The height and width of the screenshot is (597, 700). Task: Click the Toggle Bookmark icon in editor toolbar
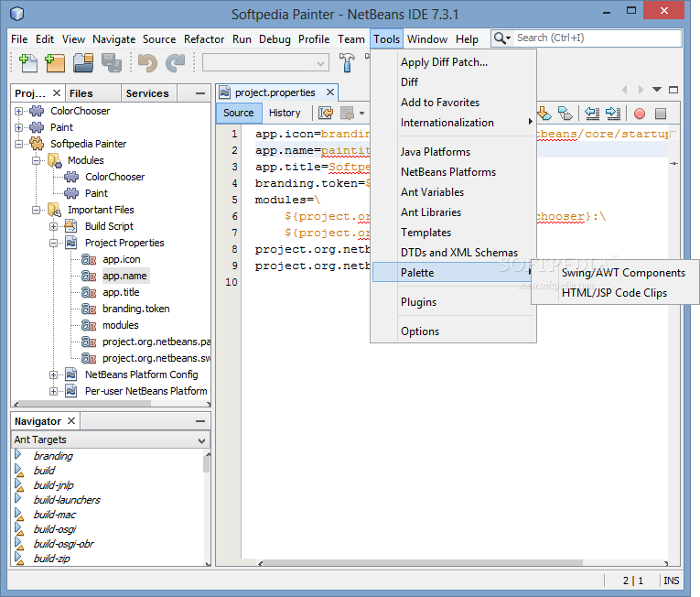(x=565, y=114)
